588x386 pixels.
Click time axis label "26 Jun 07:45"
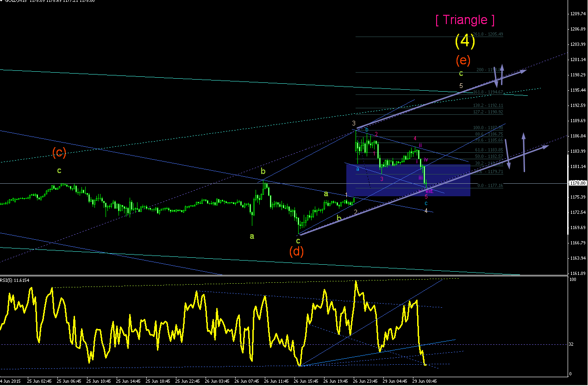point(247,382)
